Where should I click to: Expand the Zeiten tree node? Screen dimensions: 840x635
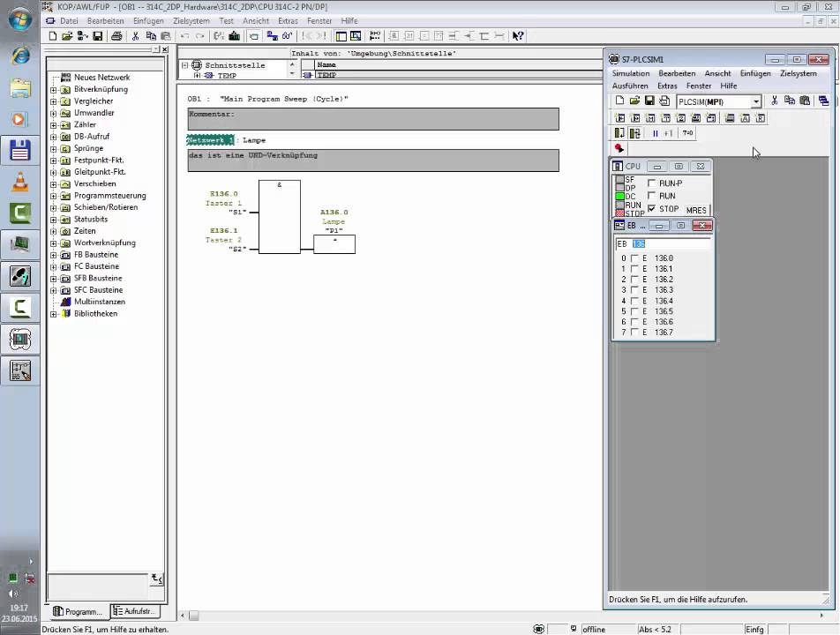point(54,231)
